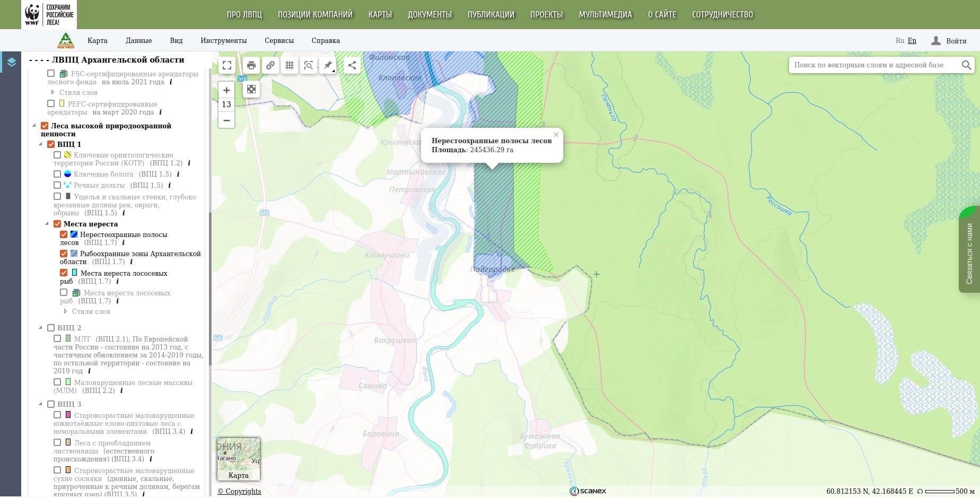Uncheck Рыбоохранные зоны Архангельской области layer
Viewport: 980px width, 498px height.
pyautogui.click(x=64, y=254)
